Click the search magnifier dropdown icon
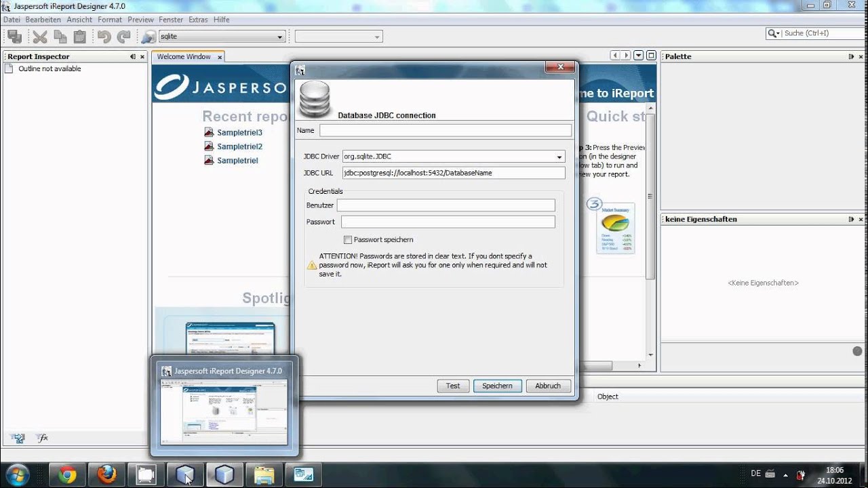This screenshot has width=868, height=488. [774, 33]
